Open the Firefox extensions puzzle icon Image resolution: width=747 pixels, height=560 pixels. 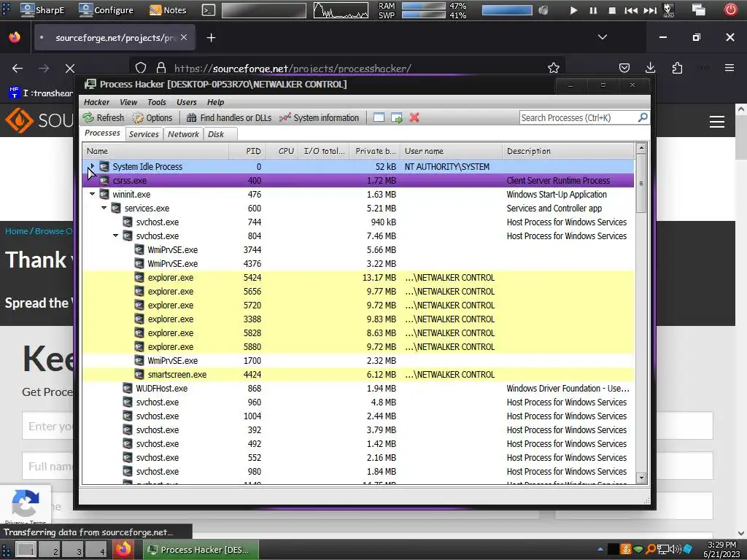(677, 68)
